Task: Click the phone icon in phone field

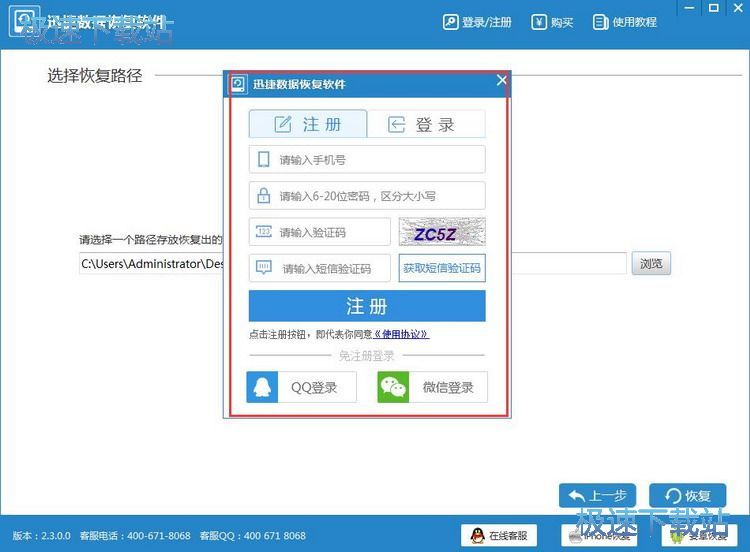Action: [x=264, y=159]
